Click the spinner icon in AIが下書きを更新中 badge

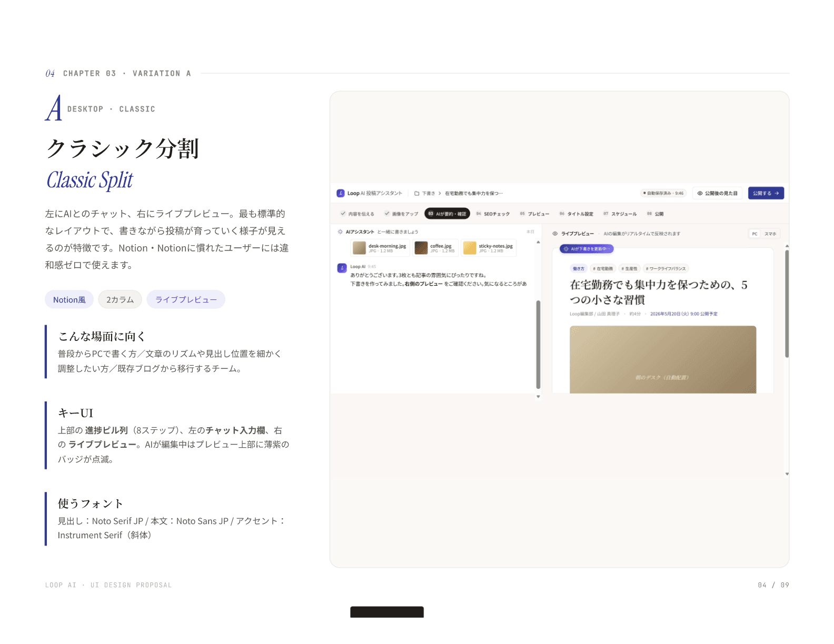pos(566,249)
